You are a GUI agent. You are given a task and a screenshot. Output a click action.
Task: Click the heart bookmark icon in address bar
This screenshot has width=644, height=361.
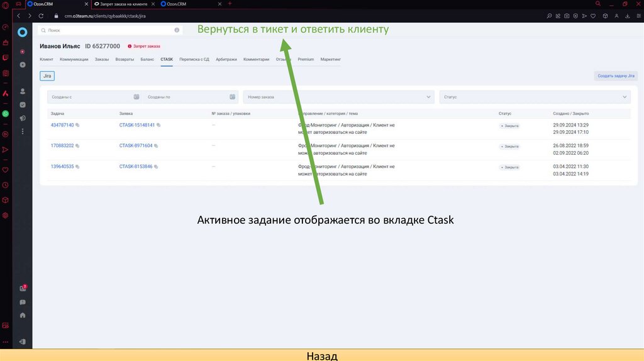click(x=593, y=16)
